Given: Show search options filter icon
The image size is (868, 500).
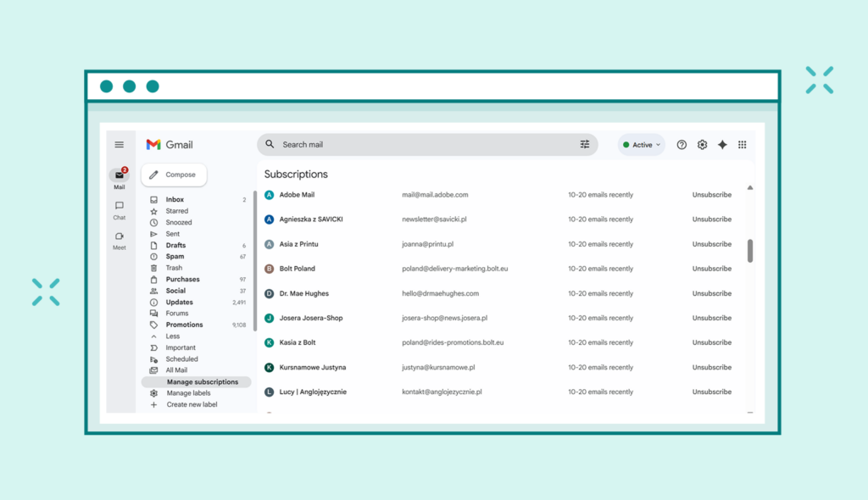Looking at the screenshot, I should 585,144.
